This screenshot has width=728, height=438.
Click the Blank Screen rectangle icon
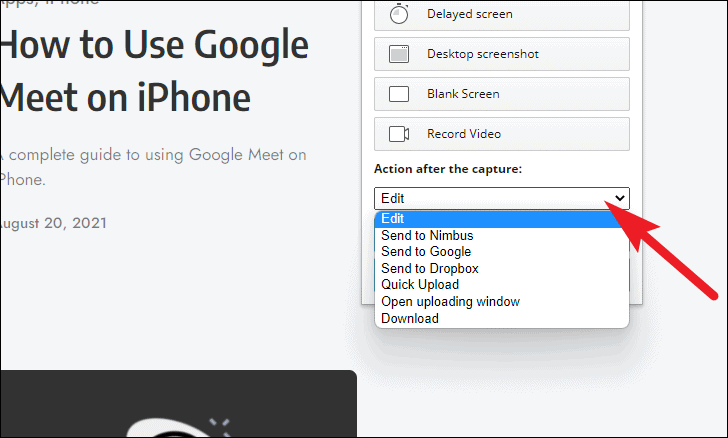point(399,94)
